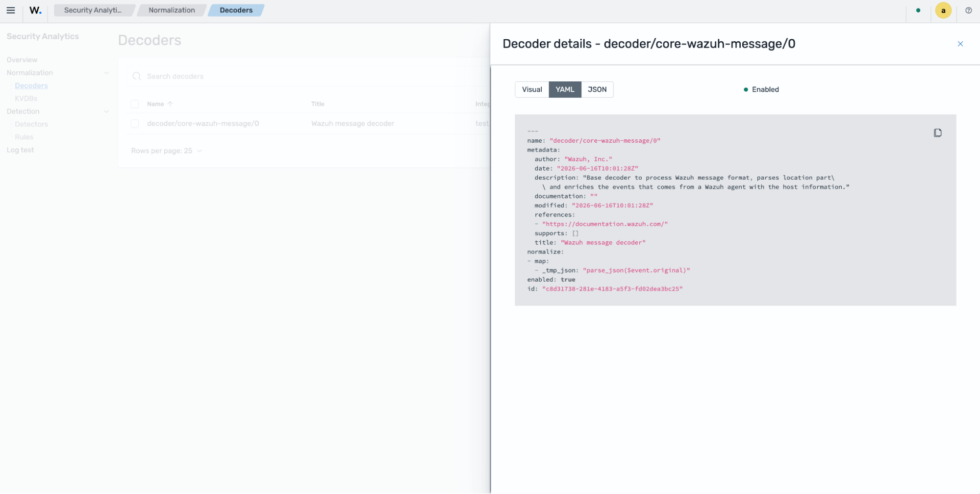Open the Rows per page dropdown
Image resolution: width=980 pixels, height=494 pixels.
coord(167,151)
